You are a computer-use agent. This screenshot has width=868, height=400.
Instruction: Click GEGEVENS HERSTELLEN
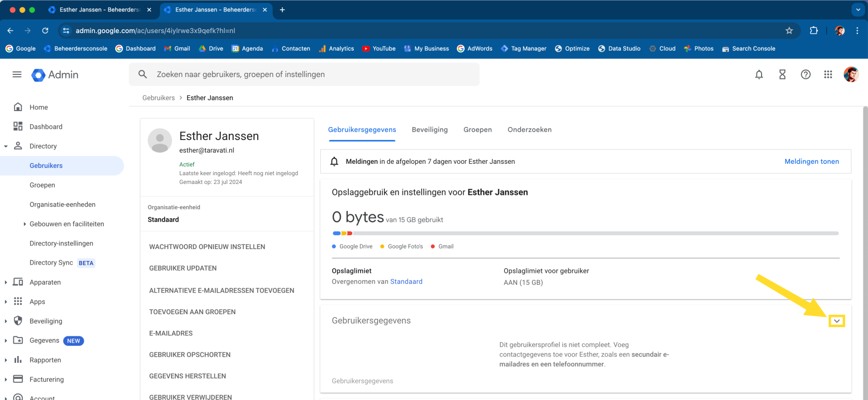188,376
